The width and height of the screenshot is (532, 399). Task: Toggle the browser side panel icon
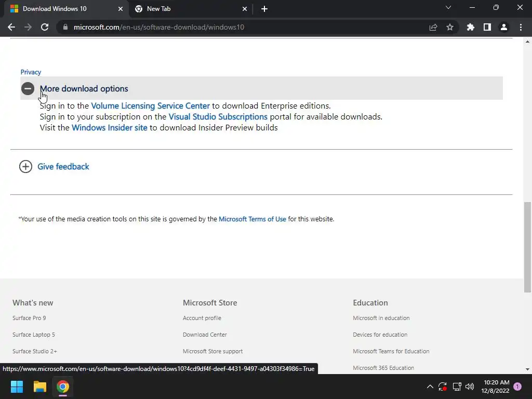click(487, 27)
